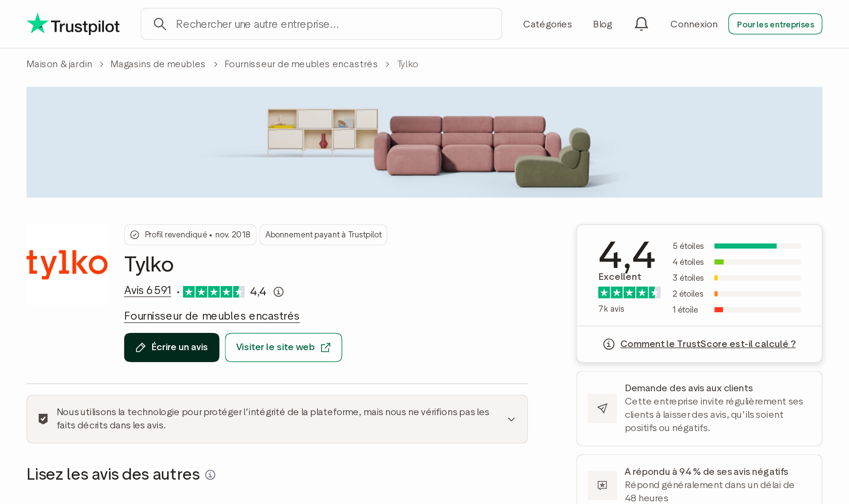Click the Tylko breadcrumb item
849x504 pixels.
click(x=408, y=64)
